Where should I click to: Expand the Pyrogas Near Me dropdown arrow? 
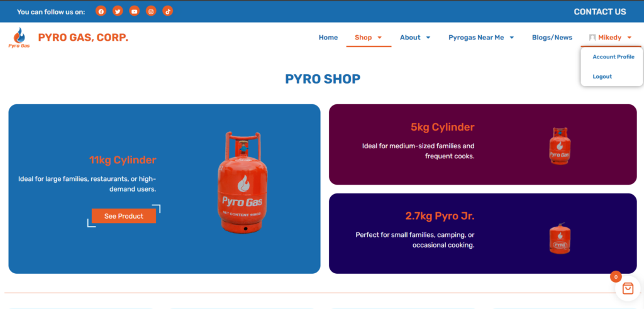[x=512, y=37]
